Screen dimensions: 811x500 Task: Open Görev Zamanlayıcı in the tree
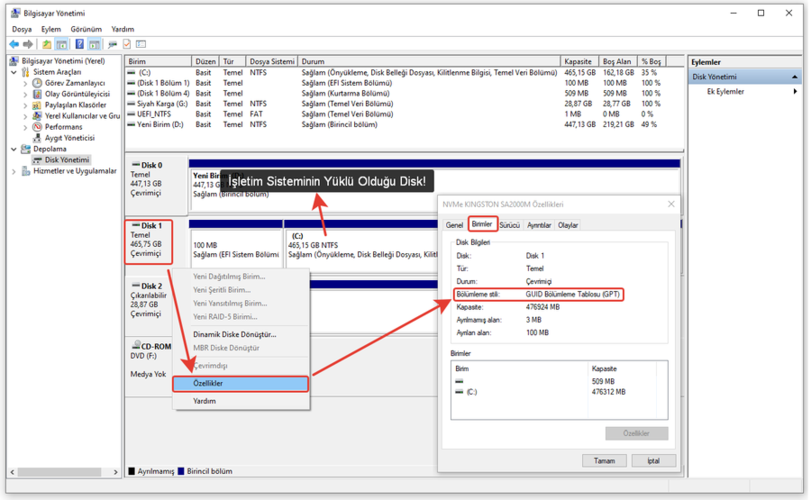(x=74, y=83)
